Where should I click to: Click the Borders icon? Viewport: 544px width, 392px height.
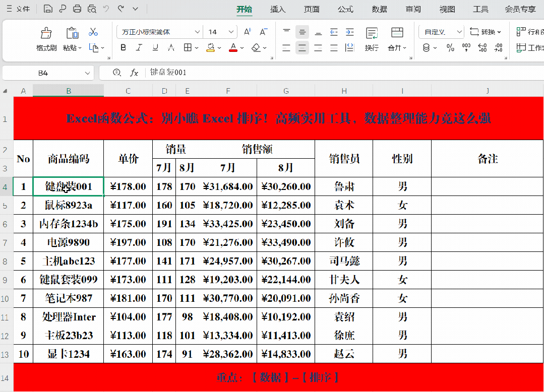click(x=188, y=47)
